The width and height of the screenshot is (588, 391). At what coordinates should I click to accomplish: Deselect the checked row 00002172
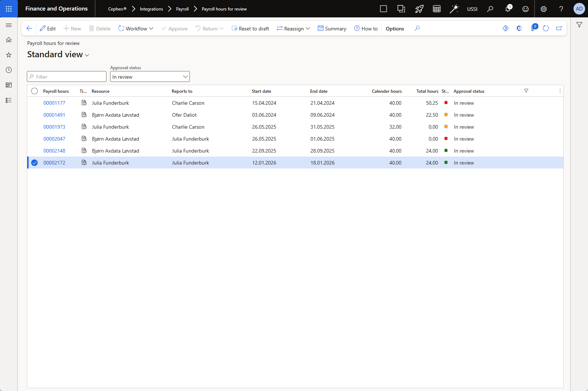click(34, 163)
